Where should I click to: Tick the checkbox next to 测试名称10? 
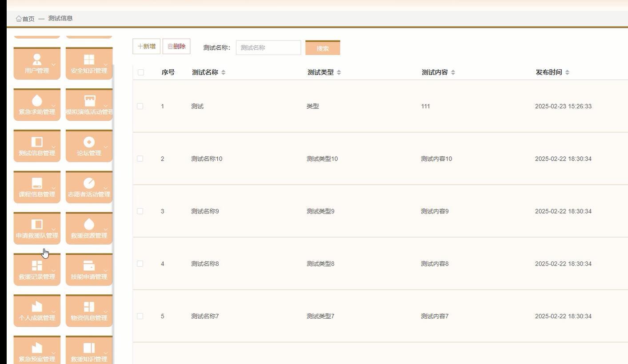[x=140, y=158]
